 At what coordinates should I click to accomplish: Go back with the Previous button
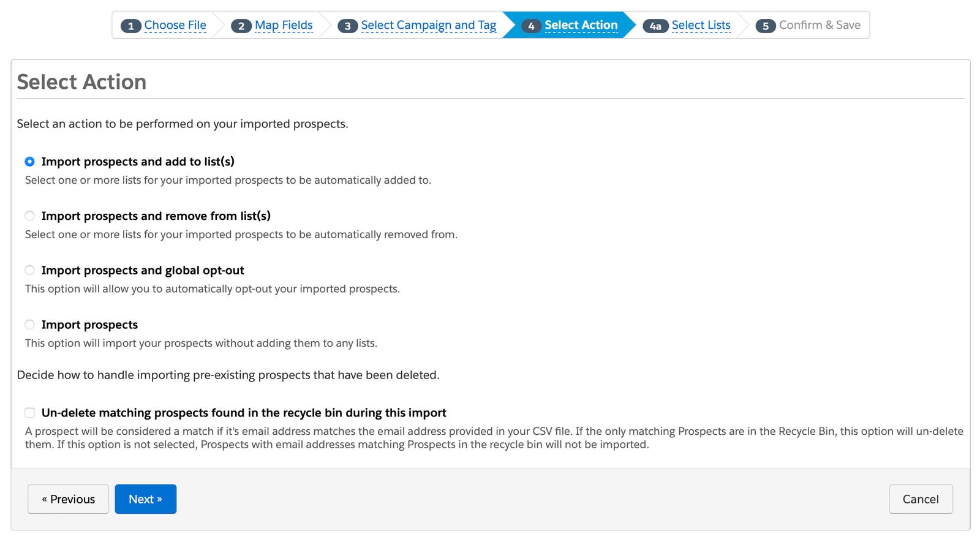pos(68,499)
